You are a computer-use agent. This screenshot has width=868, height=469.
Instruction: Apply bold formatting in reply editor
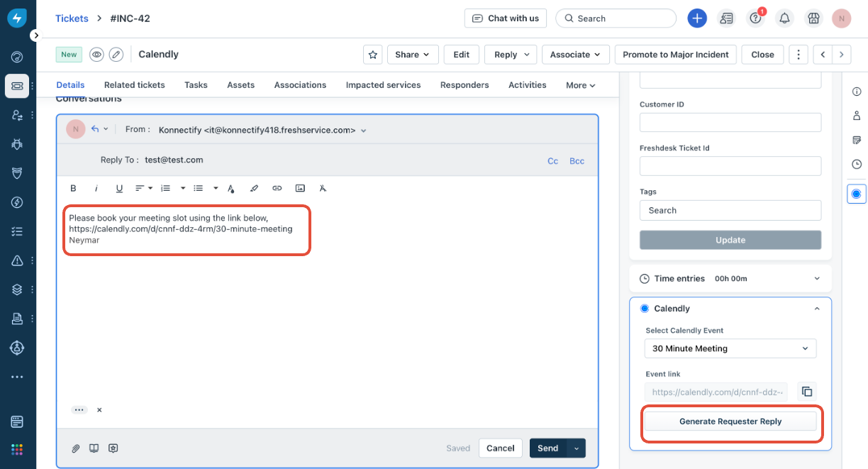click(x=73, y=188)
